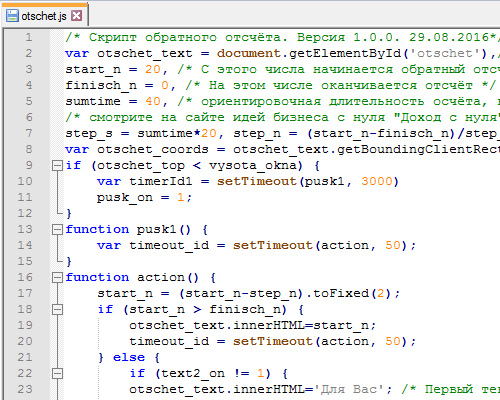Collapse the if block at line 9
This screenshot has height=400, width=500.
pos(57,165)
